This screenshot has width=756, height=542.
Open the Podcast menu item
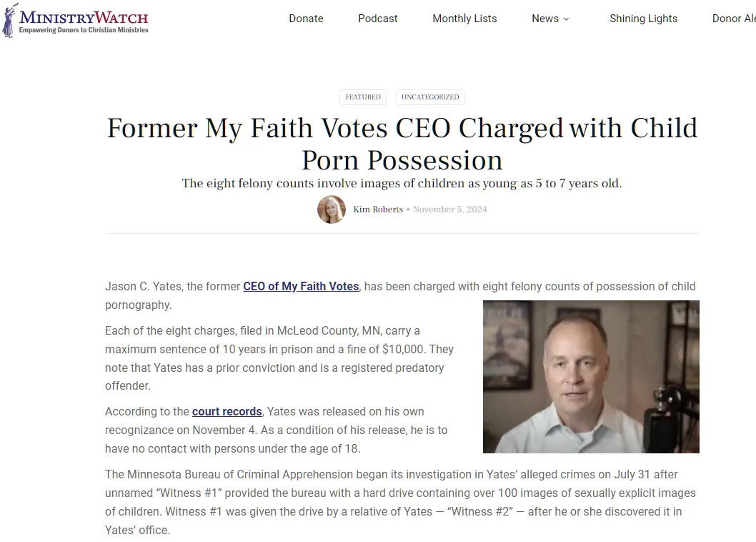(377, 19)
